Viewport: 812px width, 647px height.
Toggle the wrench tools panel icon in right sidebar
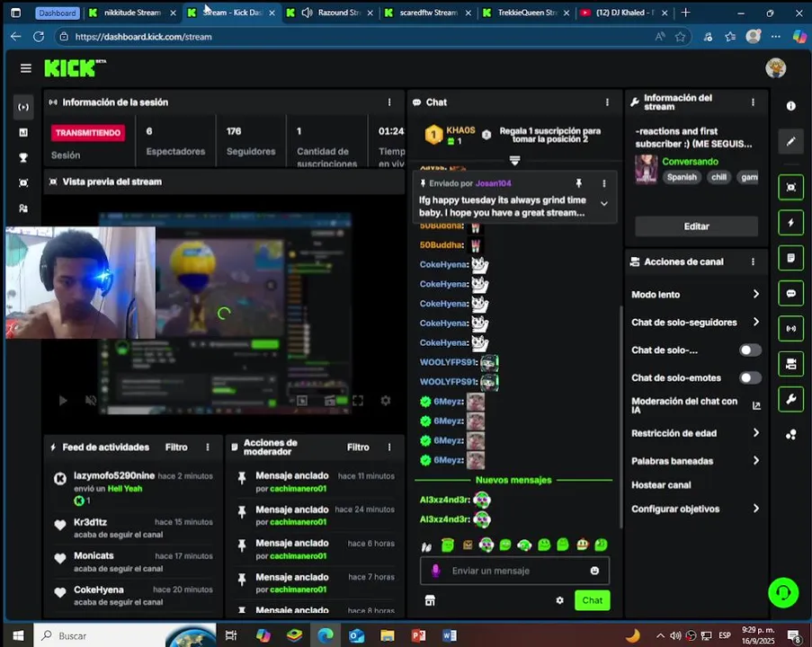point(790,399)
